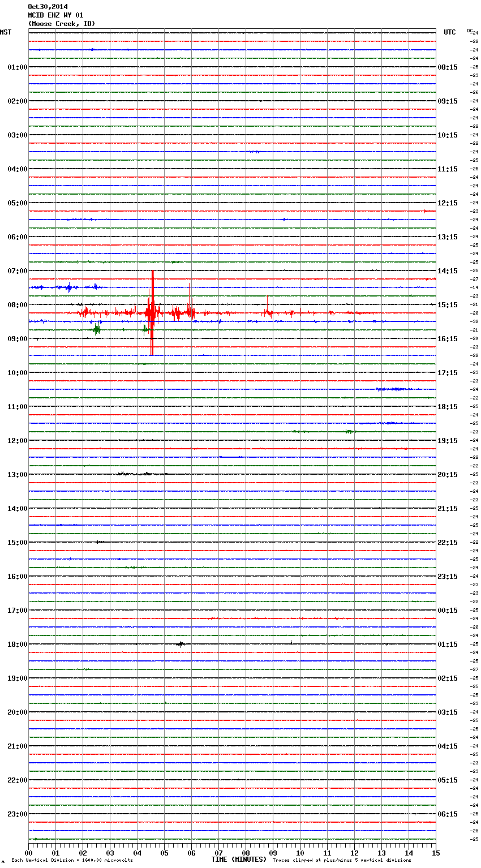Select the "20:00" MST row label

(18, 712)
